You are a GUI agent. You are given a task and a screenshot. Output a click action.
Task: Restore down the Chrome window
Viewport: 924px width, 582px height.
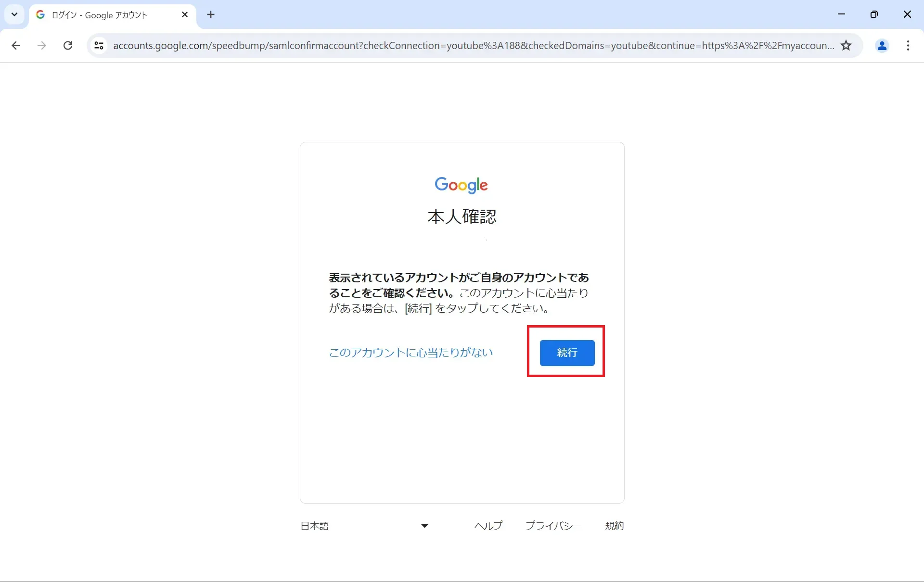874,14
